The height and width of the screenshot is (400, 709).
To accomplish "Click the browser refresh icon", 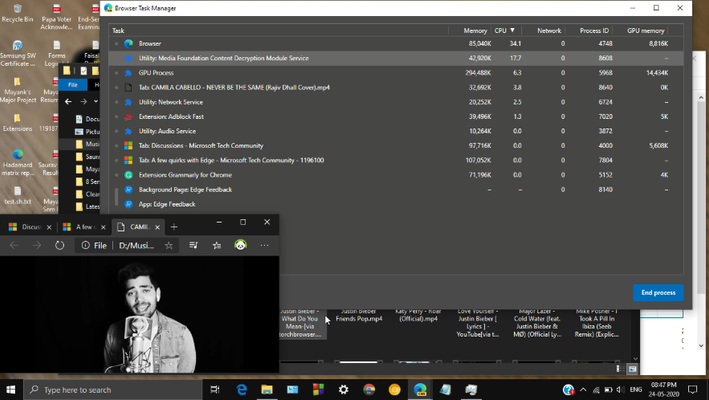I will pos(60,245).
